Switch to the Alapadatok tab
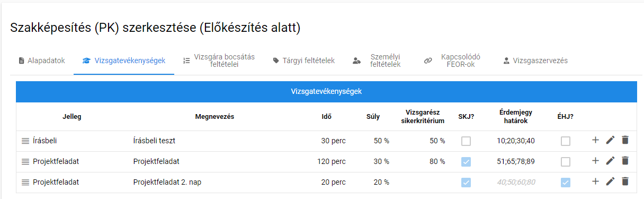 (x=41, y=60)
